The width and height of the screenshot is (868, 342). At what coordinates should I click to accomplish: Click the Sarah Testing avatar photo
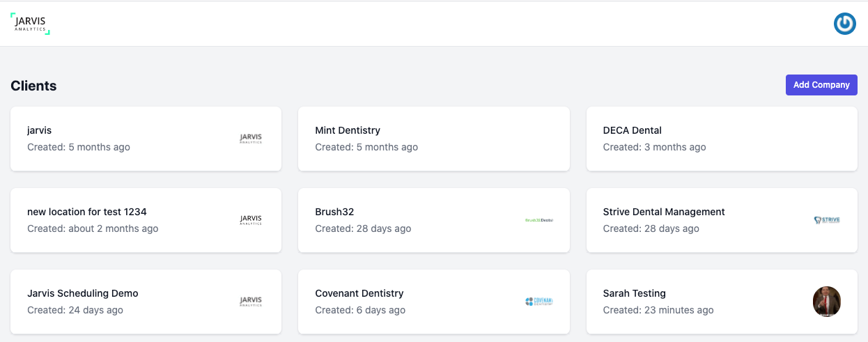827,302
